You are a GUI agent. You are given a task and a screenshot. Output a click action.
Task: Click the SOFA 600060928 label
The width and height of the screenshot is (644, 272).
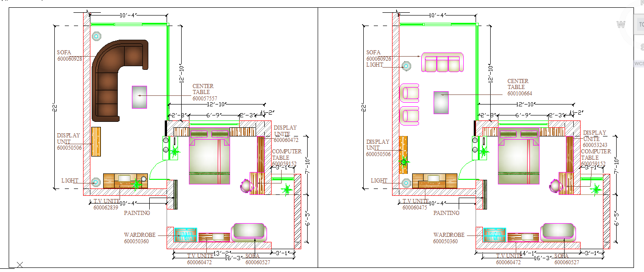coord(69,56)
